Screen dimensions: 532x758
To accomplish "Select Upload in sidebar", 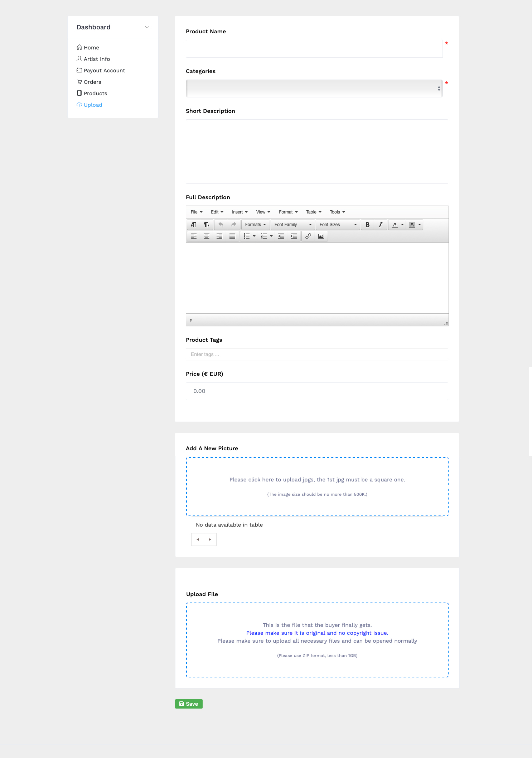I will click(x=90, y=105).
